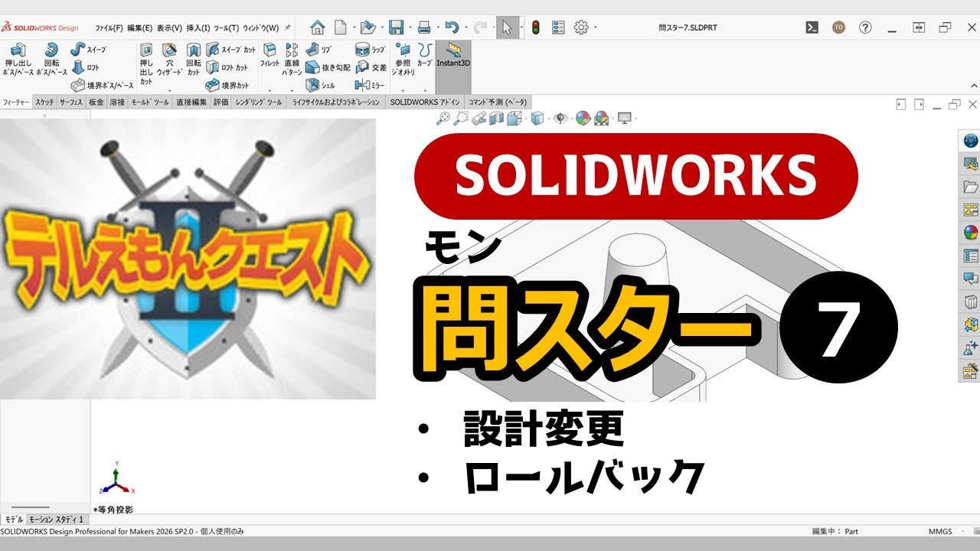Open the ファイル(F) menu
The height and width of the screenshot is (551, 980).
[109, 28]
